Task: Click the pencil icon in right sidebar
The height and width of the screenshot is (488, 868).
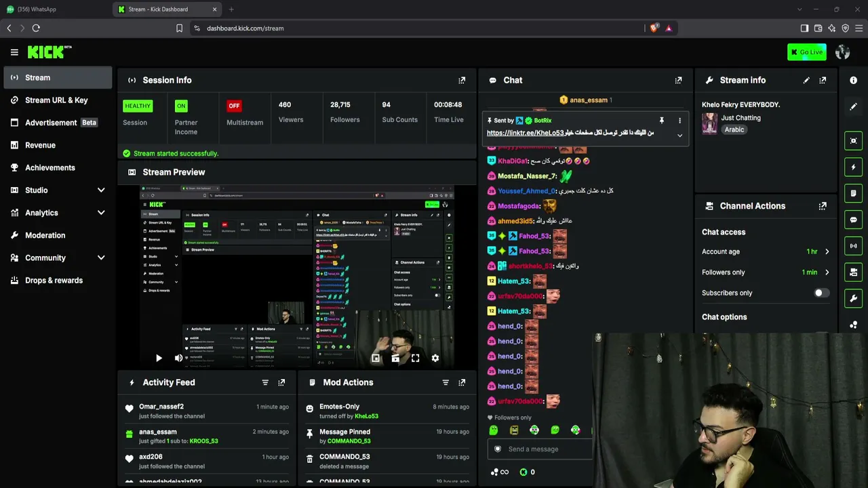Action: [854, 106]
